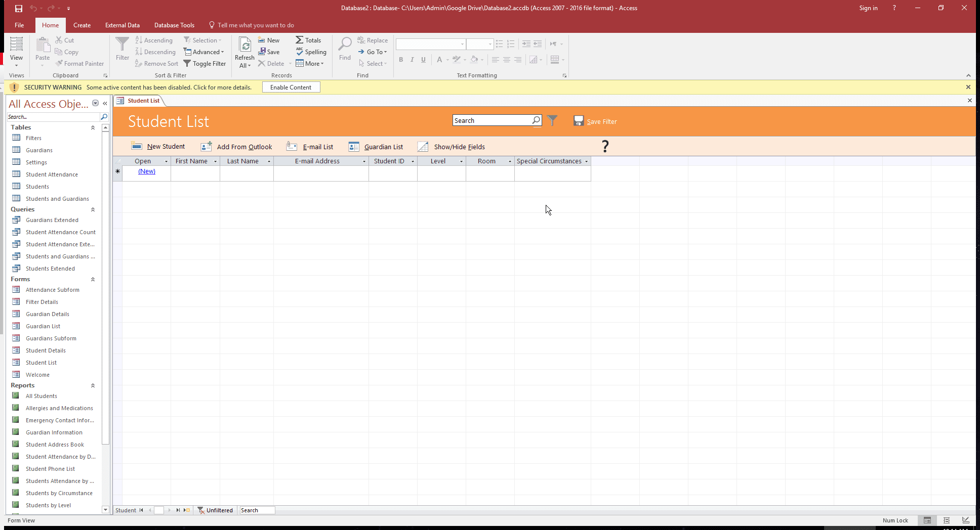This screenshot has height=530, width=980.
Task: Toggle bold text formatting
Action: coord(400,60)
